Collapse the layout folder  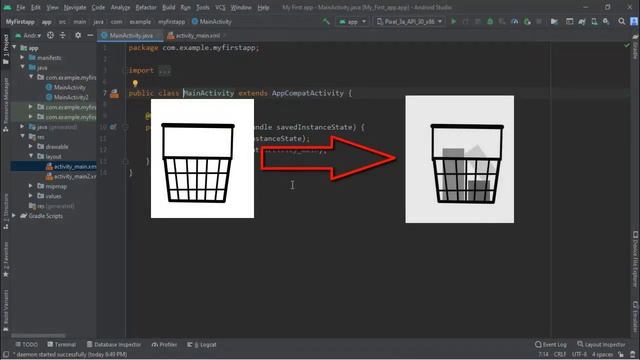coord(31,156)
